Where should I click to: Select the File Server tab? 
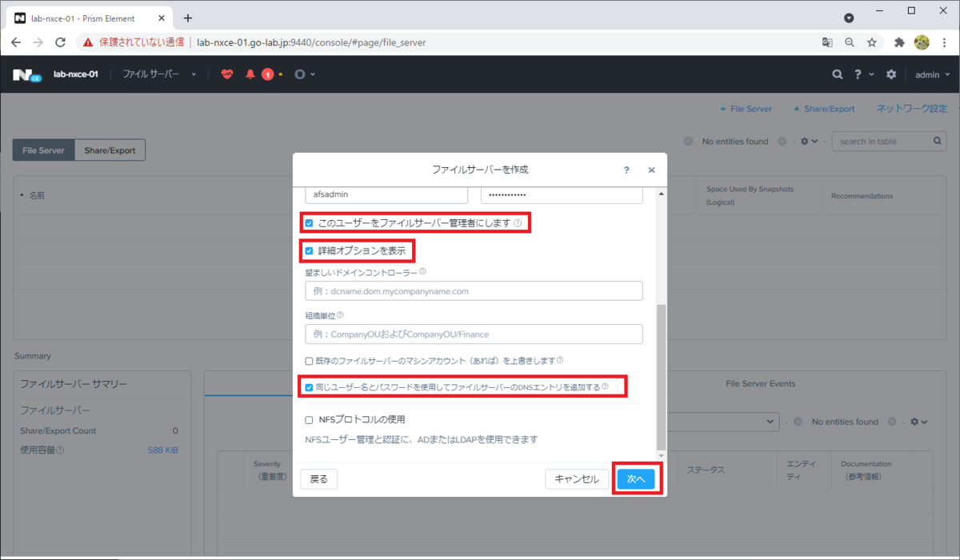[43, 150]
